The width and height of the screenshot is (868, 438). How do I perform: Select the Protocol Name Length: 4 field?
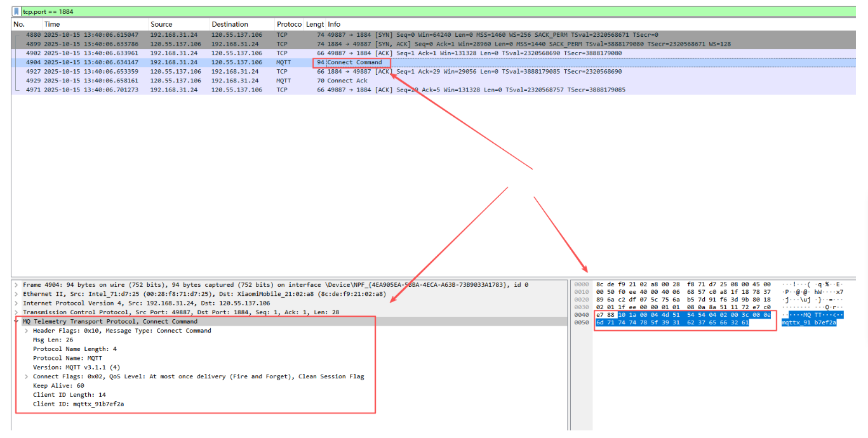click(x=75, y=349)
